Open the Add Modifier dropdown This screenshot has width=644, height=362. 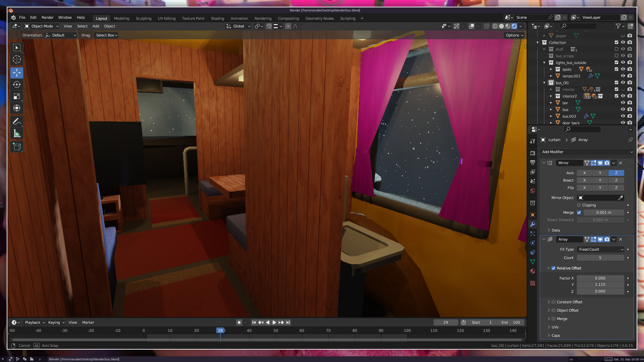[x=587, y=152]
